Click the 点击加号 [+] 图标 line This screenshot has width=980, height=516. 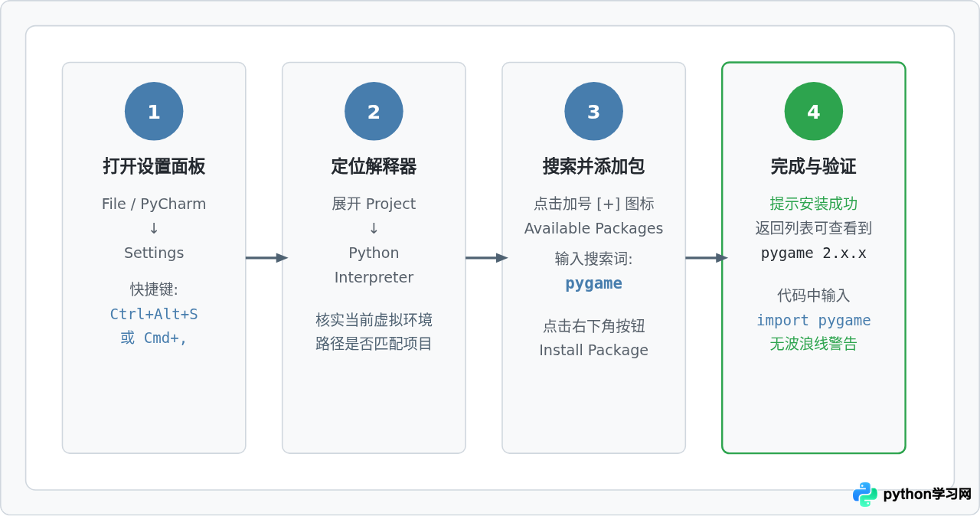(x=593, y=204)
